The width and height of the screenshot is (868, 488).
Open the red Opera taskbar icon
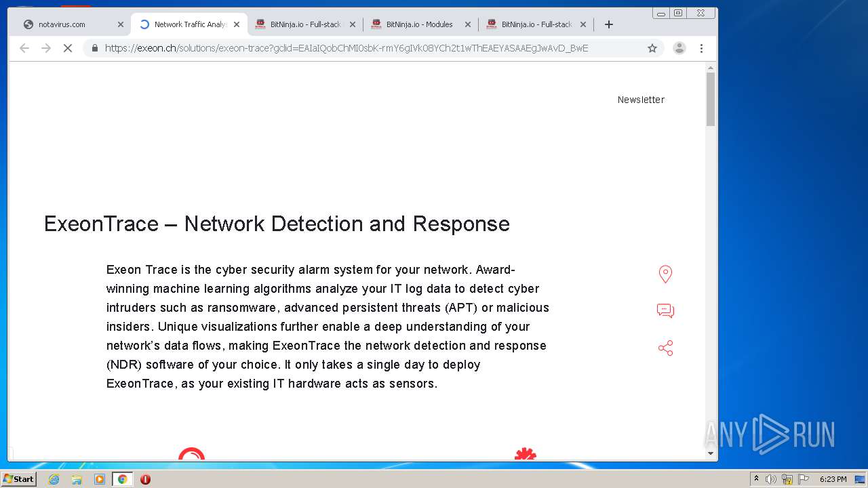(145, 479)
